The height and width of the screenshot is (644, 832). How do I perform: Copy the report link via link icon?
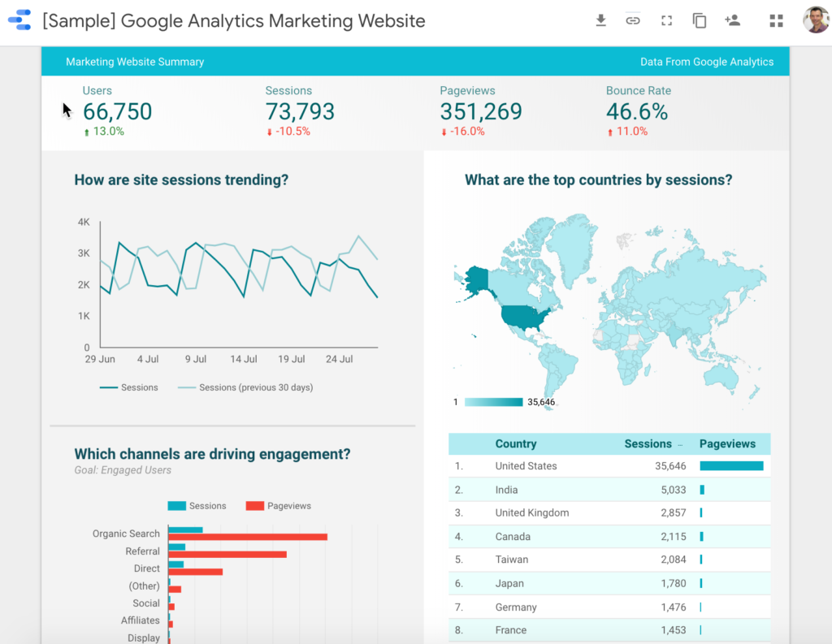pos(632,20)
